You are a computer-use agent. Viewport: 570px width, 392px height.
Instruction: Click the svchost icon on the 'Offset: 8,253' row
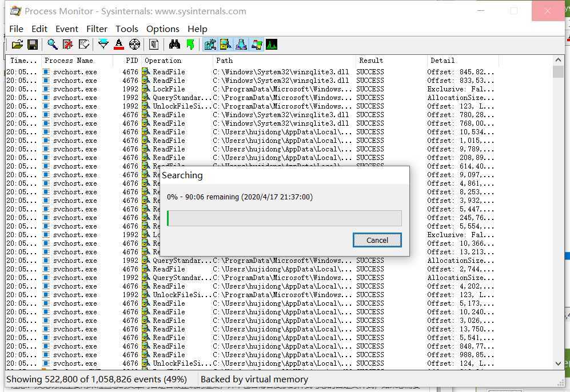(x=46, y=192)
